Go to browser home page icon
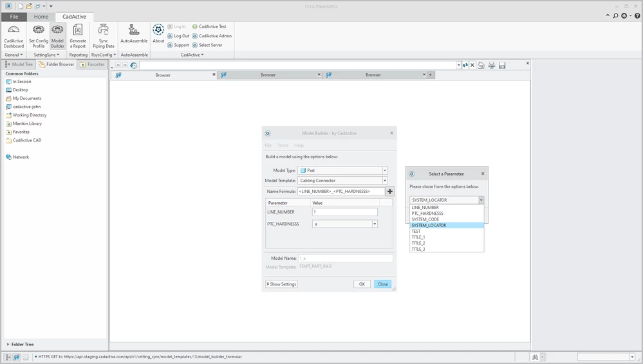The image size is (643, 364). pos(481,65)
